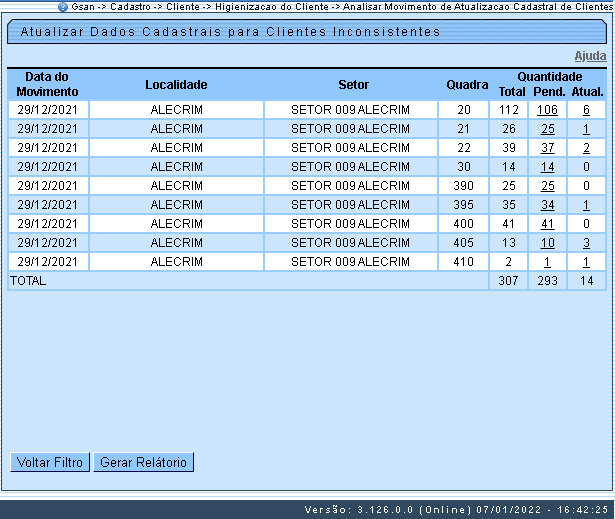The height and width of the screenshot is (519, 615).
Task: Open updated count 3 for Quadra 405
Action: tap(586, 243)
